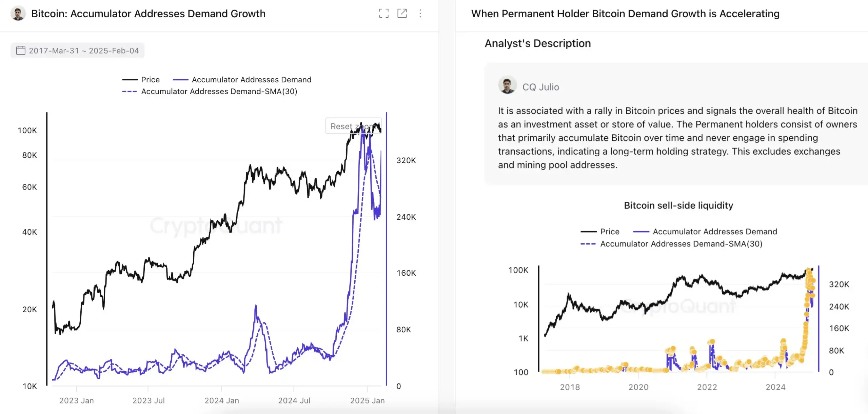Toggle Accumulator Addresses Demand in main legend
Screen dimensions: 868x414
click(x=242, y=80)
